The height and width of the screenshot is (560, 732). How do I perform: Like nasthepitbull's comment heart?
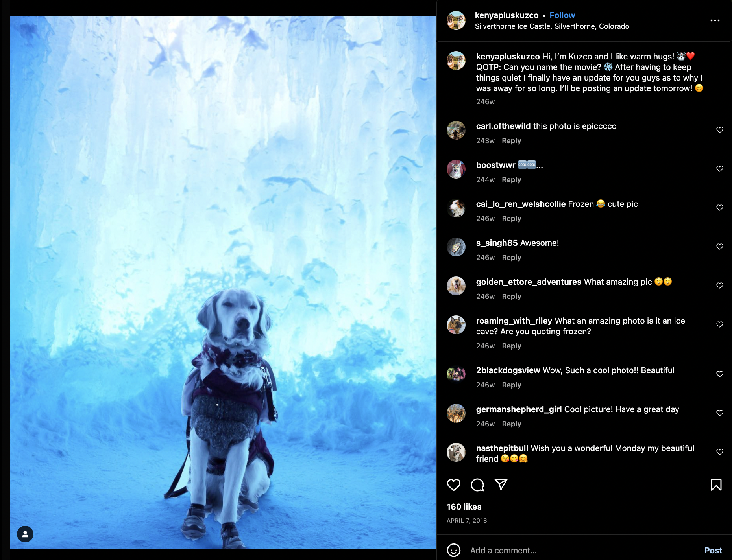point(720,452)
